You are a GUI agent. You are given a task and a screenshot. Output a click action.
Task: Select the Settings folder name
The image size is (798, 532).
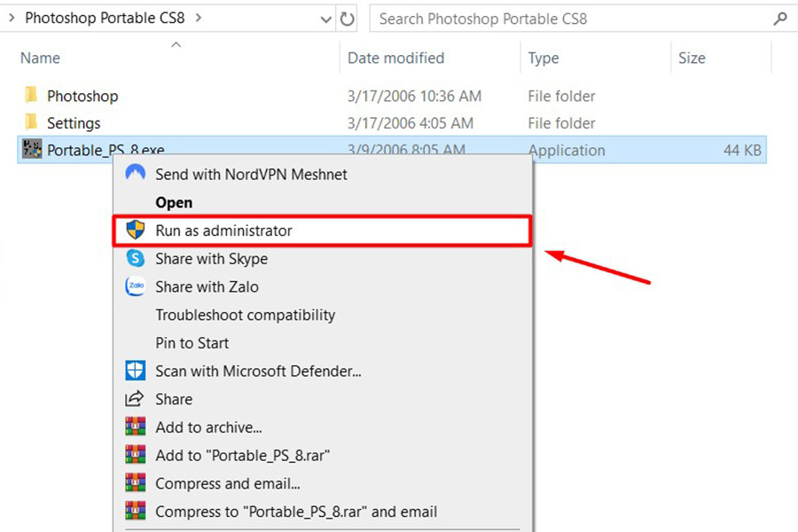74,123
